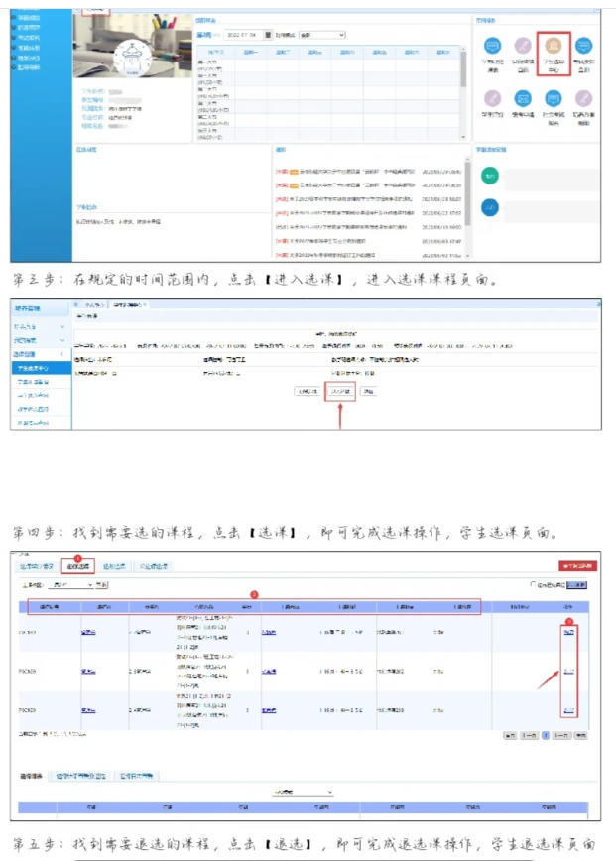Open calendar picker beside the 2022-07-04 date
The width and height of the screenshot is (616, 861).
tap(268, 35)
